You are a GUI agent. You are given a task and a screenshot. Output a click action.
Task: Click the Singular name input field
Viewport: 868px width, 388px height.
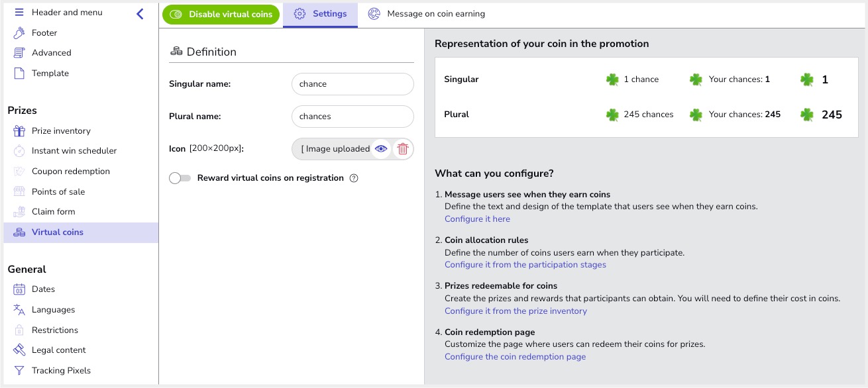(353, 84)
